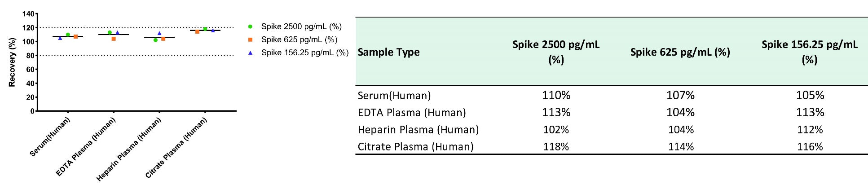Click the Spike 156.25 pg/mL legend label
The width and height of the screenshot is (868, 189).
(x=305, y=53)
